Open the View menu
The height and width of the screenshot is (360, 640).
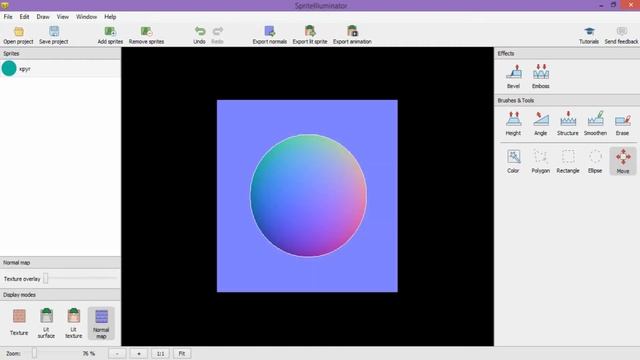click(62, 17)
